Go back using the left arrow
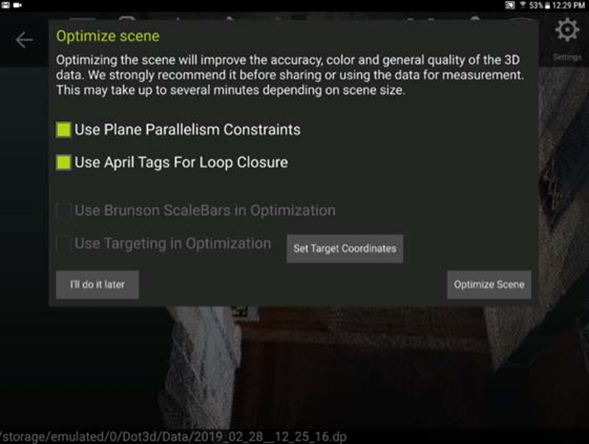The width and height of the screenshot is (589, 444). click(24, 40)
